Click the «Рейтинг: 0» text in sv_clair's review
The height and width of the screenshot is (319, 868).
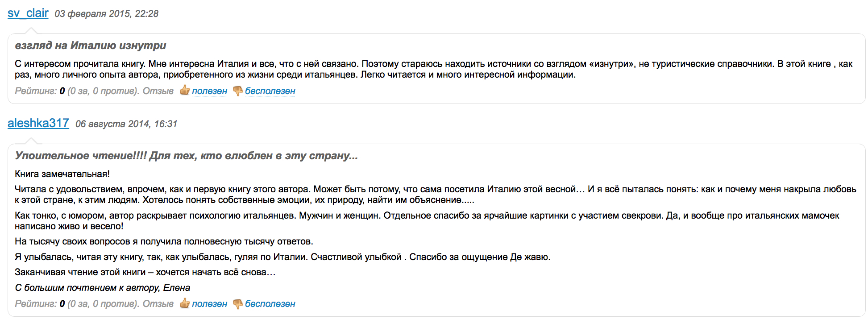point(40,91)
